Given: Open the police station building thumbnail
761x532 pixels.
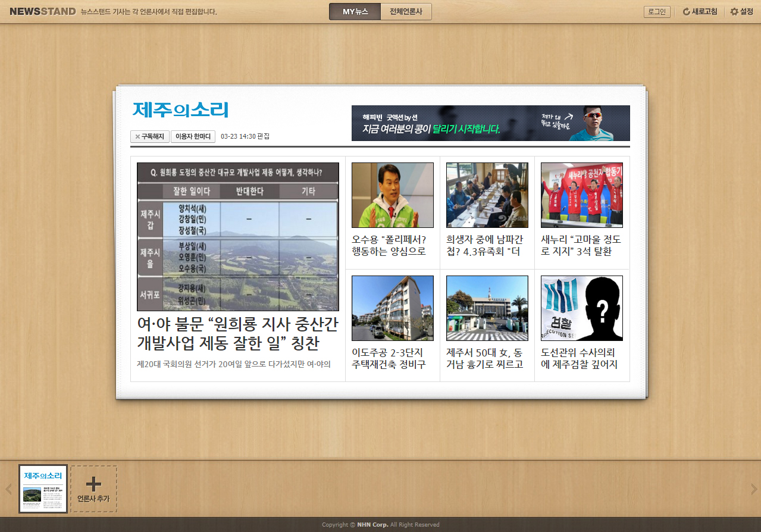Looking at the screenshot, I should click(x=487, y=308).
